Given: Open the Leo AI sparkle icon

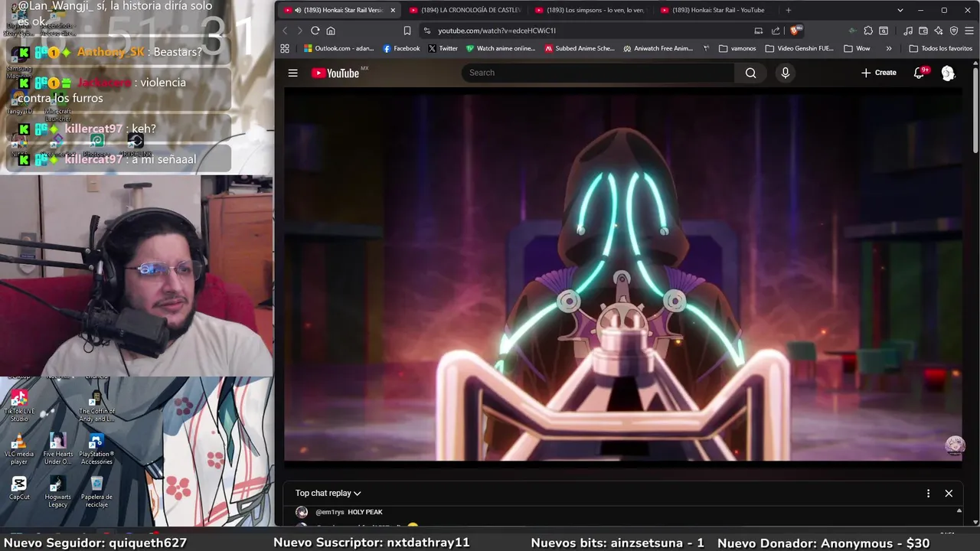Looking at the screenshot, I should pyautogui.click(x=939, y=31).
